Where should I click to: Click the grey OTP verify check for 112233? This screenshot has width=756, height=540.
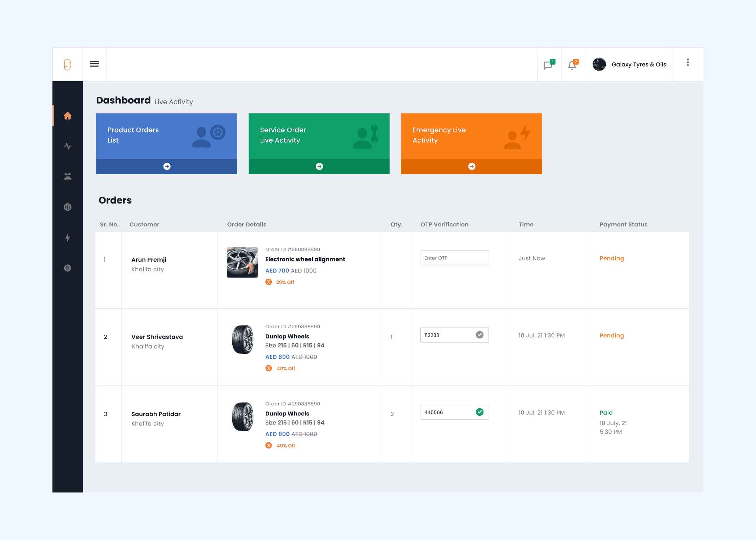480,335
